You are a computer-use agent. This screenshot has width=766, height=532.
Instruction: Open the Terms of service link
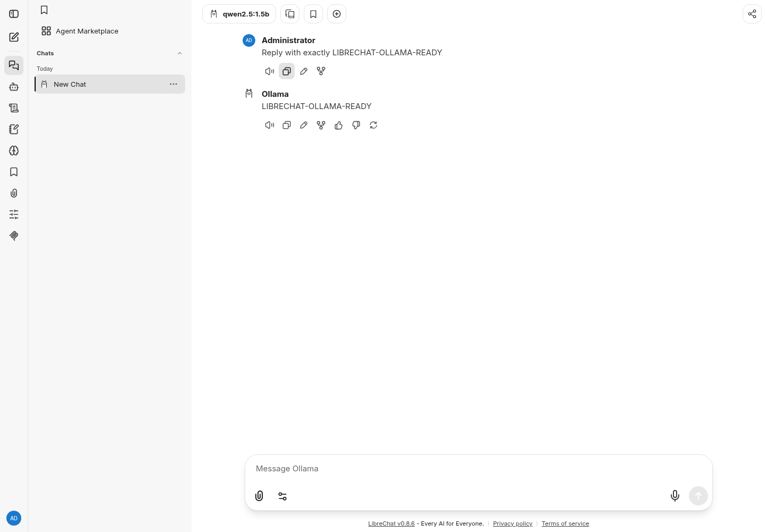point(565,523)
